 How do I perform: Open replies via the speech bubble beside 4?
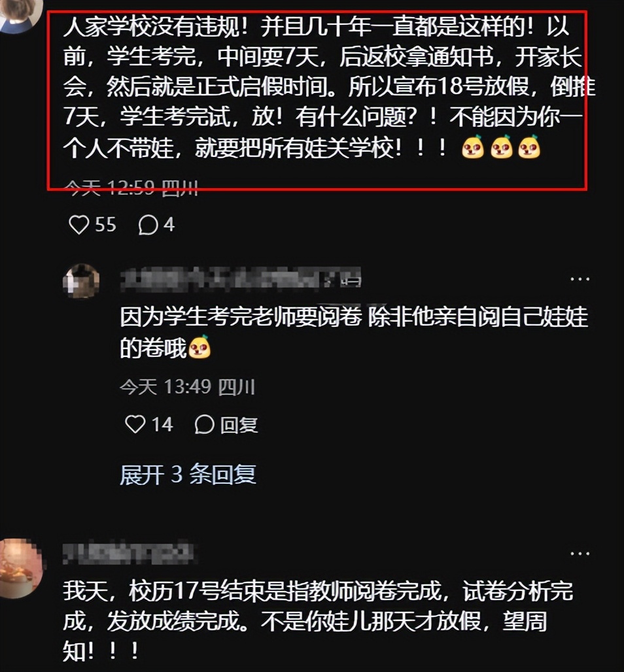[x=148, y=225]
